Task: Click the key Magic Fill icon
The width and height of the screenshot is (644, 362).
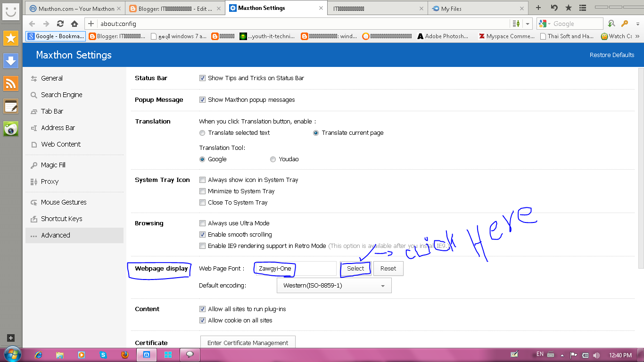Action: [625, 24]
